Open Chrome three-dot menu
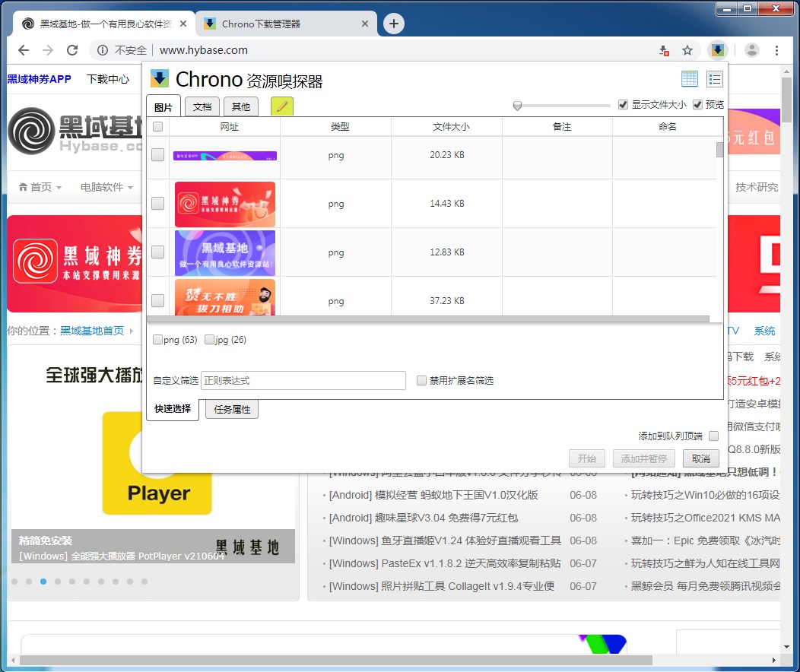 click(776, 50)
